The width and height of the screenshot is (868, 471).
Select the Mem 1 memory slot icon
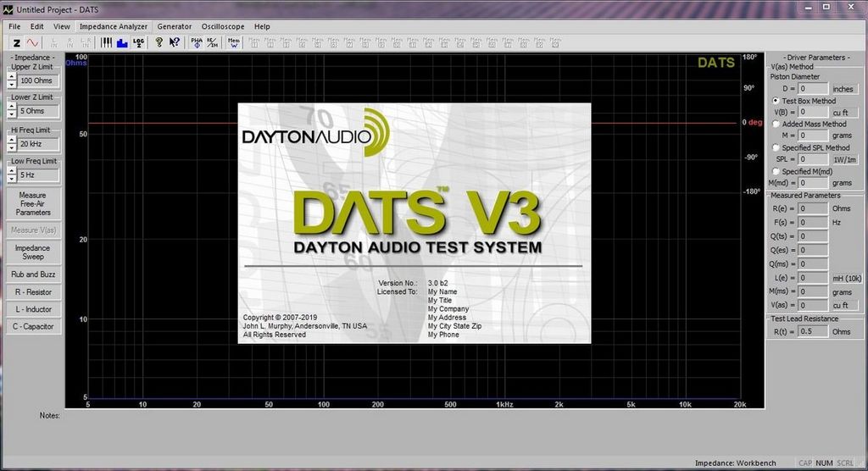pos(254,42)
